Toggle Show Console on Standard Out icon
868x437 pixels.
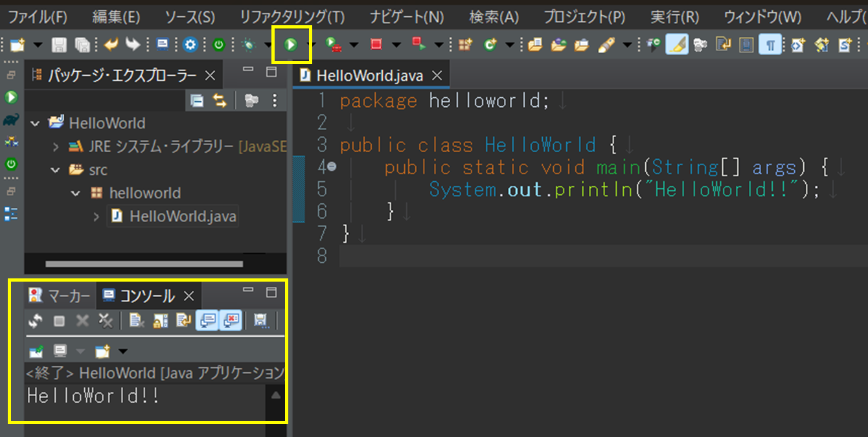(207, 319)
